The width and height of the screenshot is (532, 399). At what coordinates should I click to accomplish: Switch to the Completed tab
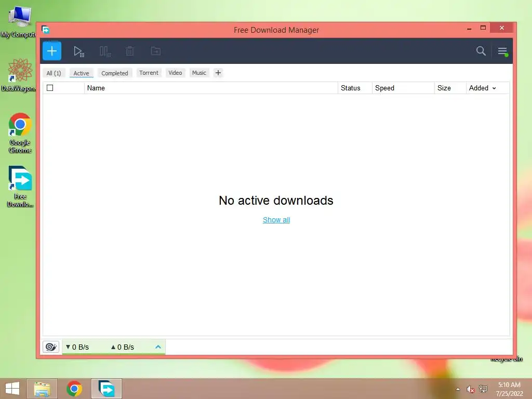pos(115,73)
